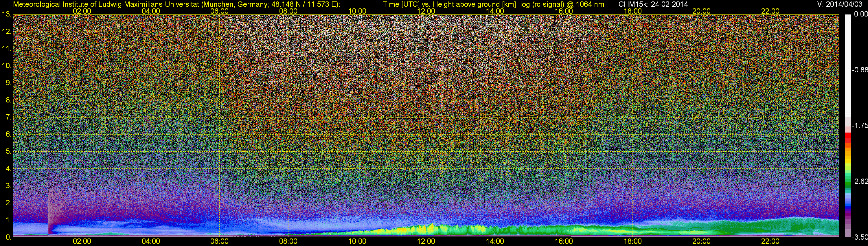
Task: Click the 12:00 label on the top time axis
Action: click(426, 11)
